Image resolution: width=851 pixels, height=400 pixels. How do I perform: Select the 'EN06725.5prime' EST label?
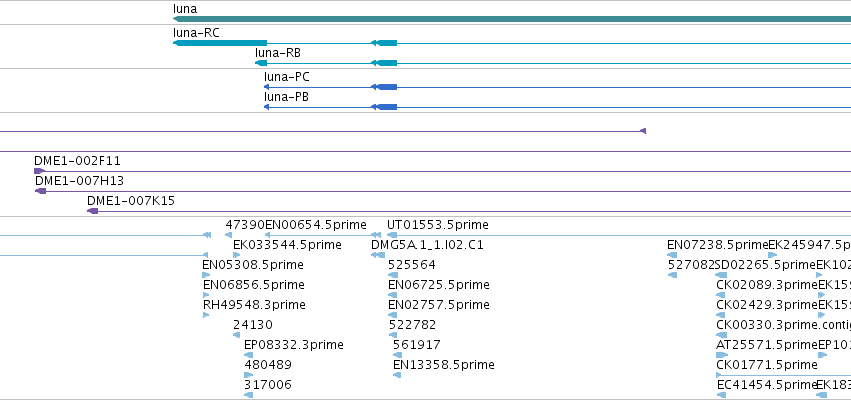point(439,285)
